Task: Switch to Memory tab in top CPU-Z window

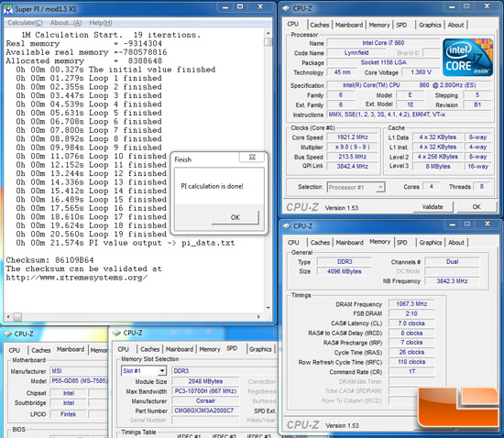Action: 379,25
